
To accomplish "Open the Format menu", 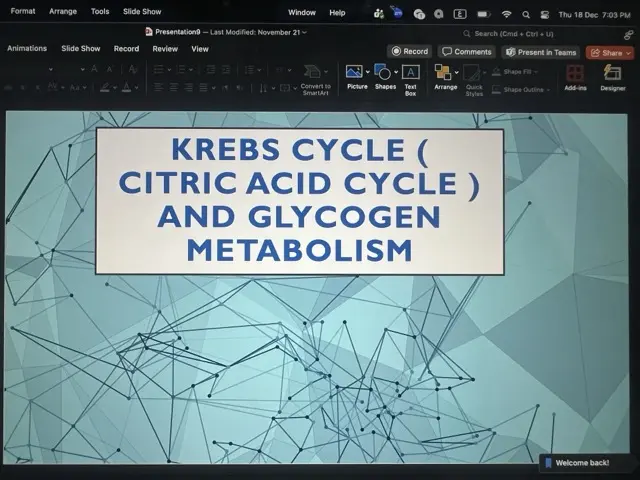I will (x=23, y=11).
